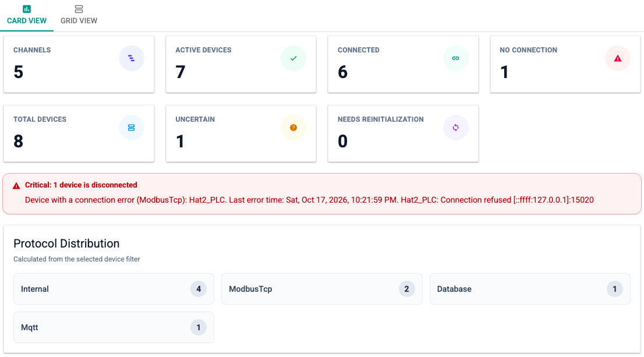This screenshot has height=357, width=644.
Task: Click the ModbusTcp count badge
Action: click(406, 289)
